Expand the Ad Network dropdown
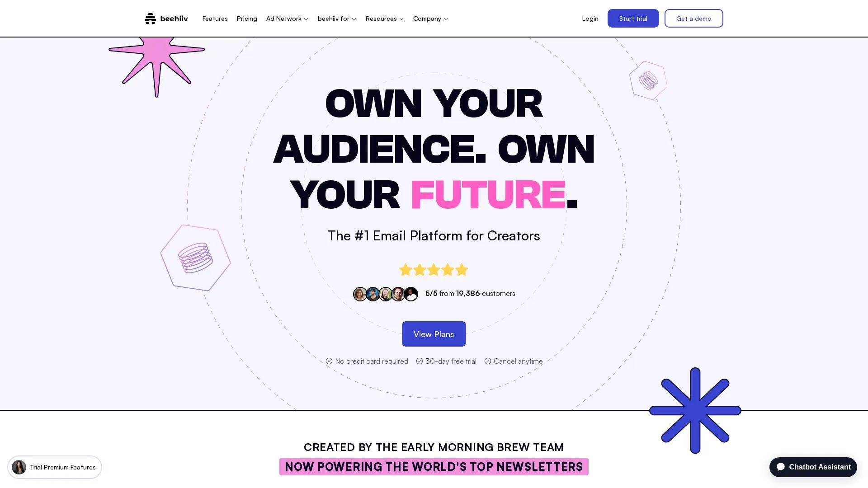Image resolution: width=868 pixels, height=488 pixels. (287, 19)
